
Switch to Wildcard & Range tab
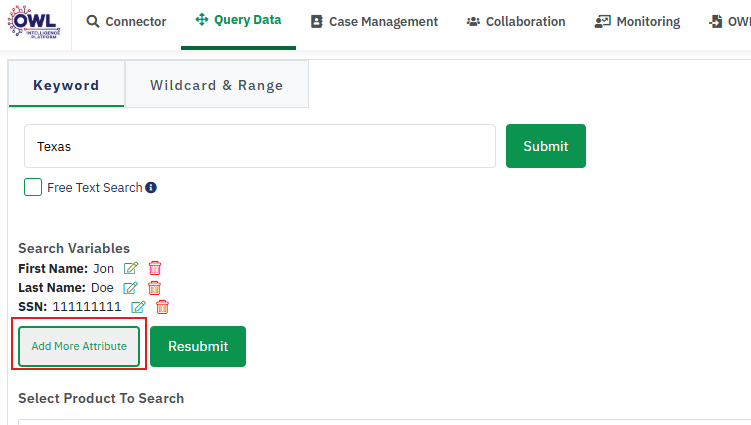pyautogui.click(x=216, y=85)
